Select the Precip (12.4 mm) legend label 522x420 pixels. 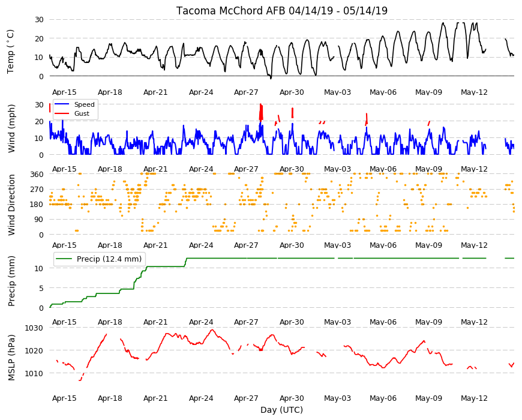[109, 259]
